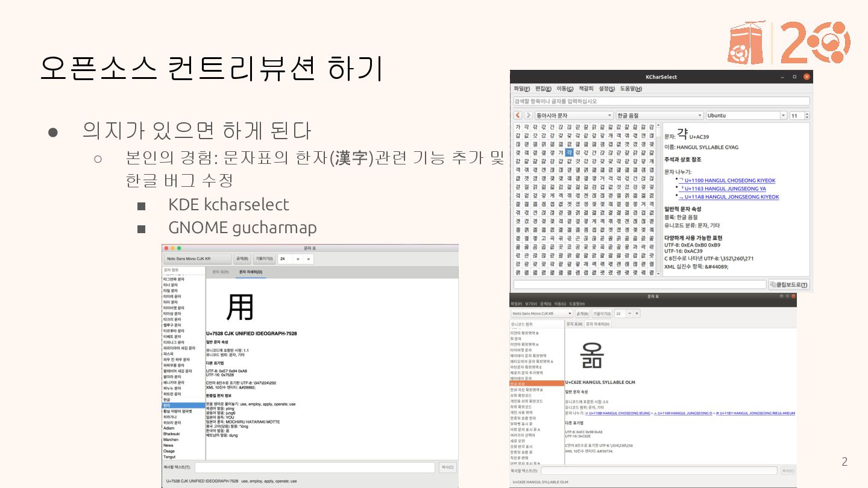Toggle 굵게(B) in macOS 문자 표 window
This screenshot has width=868, height=488.
pyautogui.click(x=242, y=259)
